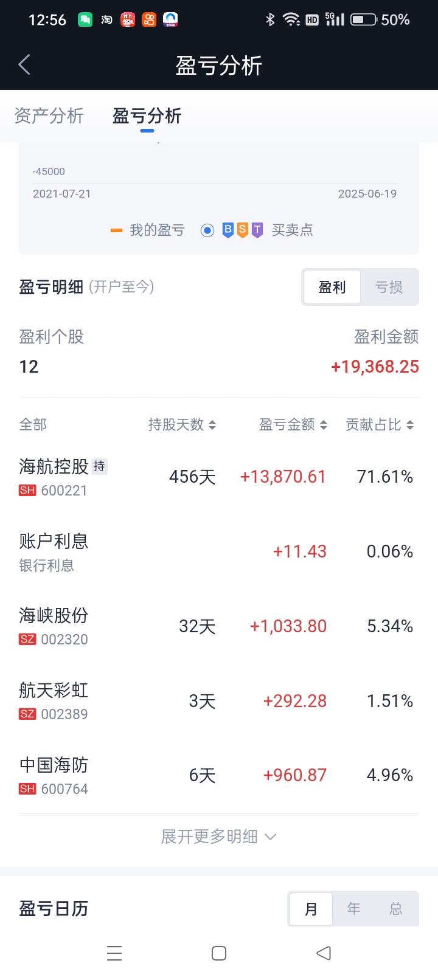Open the 海航控股 600221 stock row
Screen dimensions: 438x980
click(x=219, y=477)
